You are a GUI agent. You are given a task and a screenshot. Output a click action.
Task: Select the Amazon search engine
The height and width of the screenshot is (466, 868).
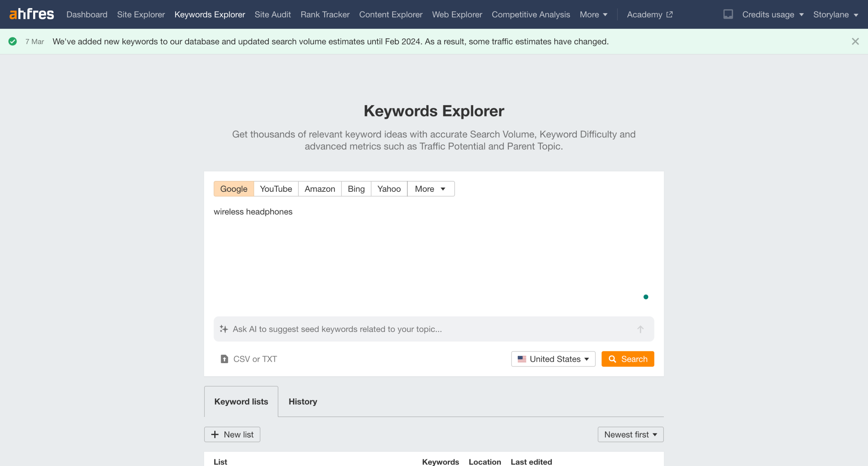click(x=319, y=189)
